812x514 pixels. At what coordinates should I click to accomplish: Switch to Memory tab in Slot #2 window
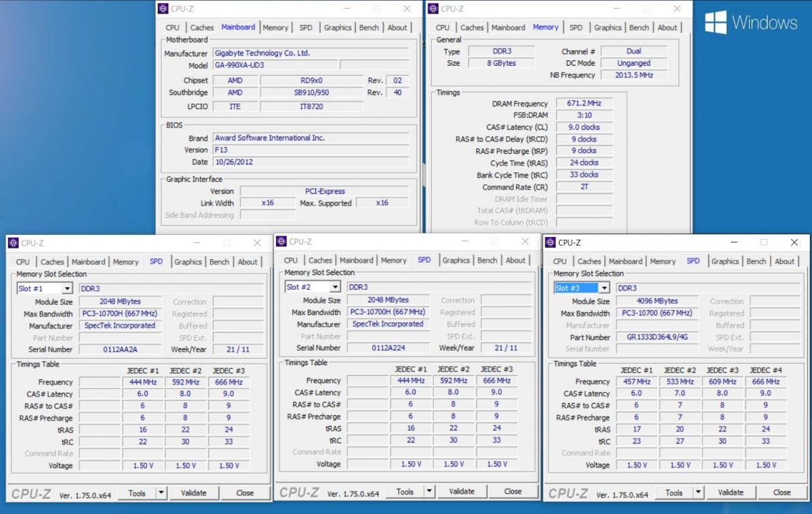(394, 261)
